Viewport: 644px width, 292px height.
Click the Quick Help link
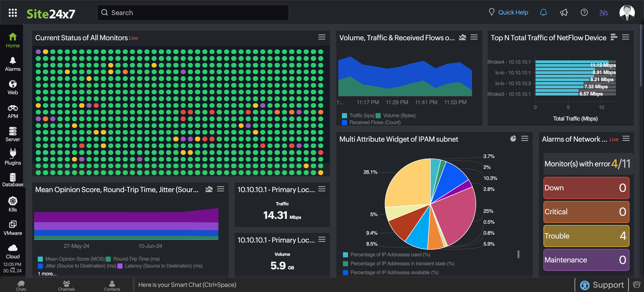pos(513,12)
